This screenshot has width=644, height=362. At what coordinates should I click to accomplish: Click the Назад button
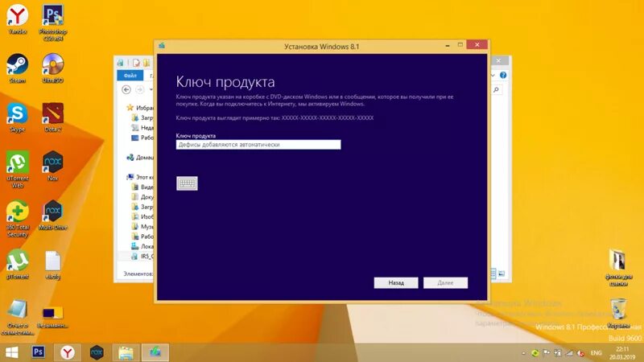tap(396, 283)
